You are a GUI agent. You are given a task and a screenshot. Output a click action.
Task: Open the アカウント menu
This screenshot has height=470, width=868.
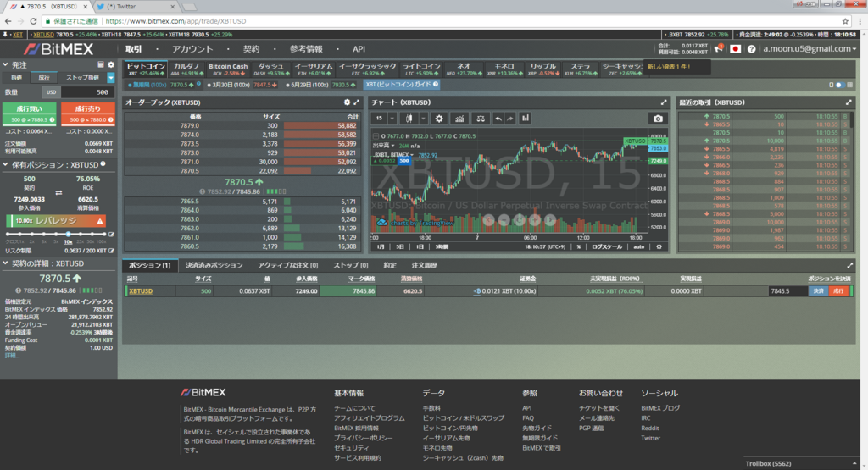coord(192,48)
